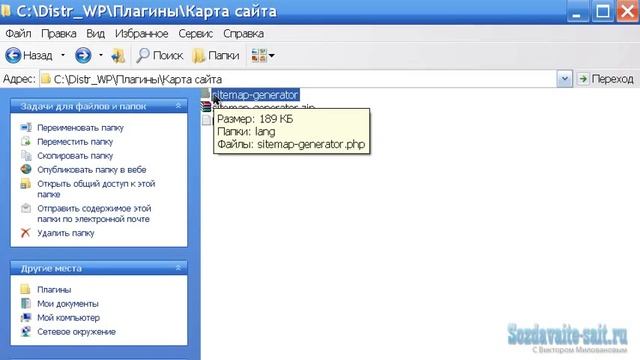Open Мой компьютер link
This screenshot has width=640, height=360.
pyautogui.click(x=69, y=318)
